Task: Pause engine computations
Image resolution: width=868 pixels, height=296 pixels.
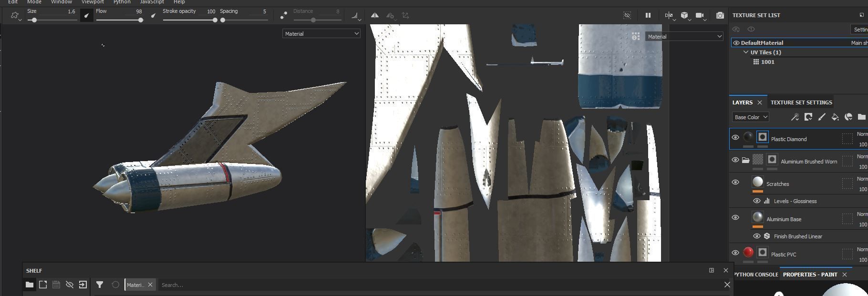Action: pos(648,16)
